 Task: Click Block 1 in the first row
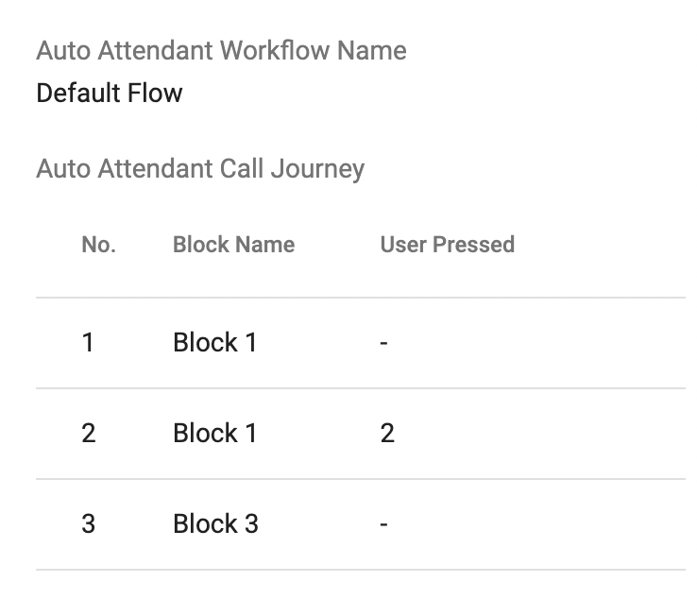tap(215, 343)
